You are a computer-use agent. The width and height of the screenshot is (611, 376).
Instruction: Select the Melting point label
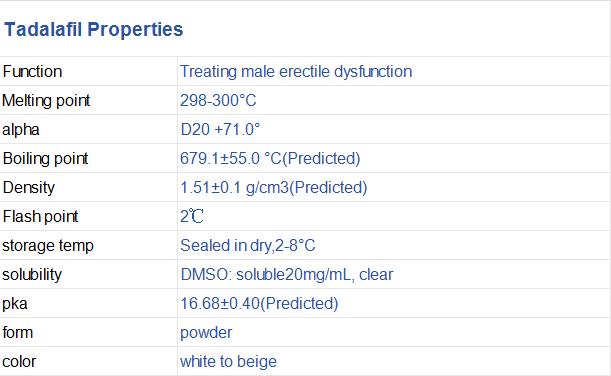coord(46,101)
